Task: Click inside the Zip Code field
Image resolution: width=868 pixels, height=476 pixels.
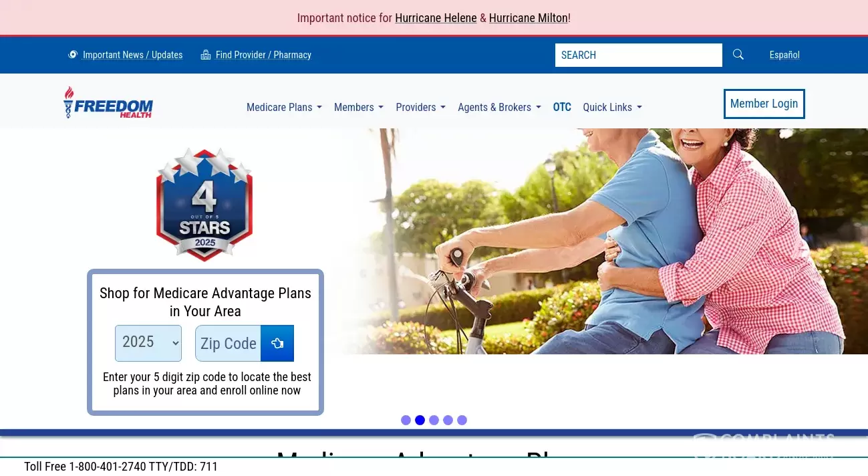Action: [x=228, y=343]
